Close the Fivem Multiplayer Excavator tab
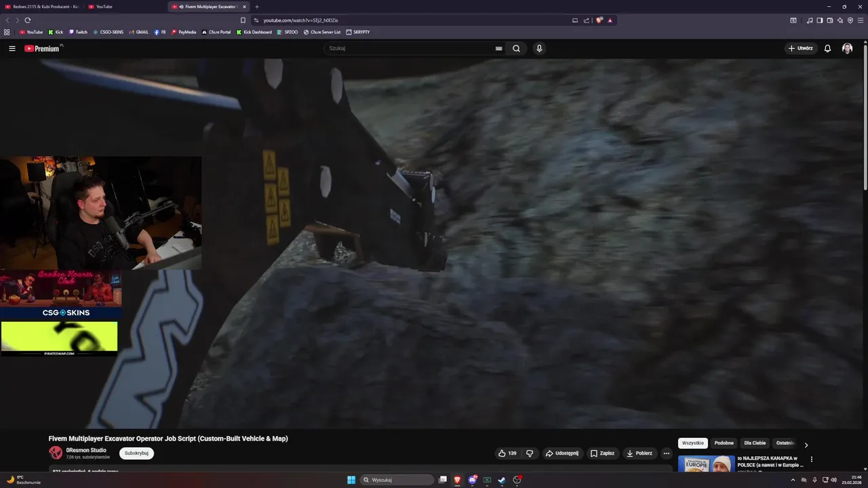 click(x=245, y=7)
